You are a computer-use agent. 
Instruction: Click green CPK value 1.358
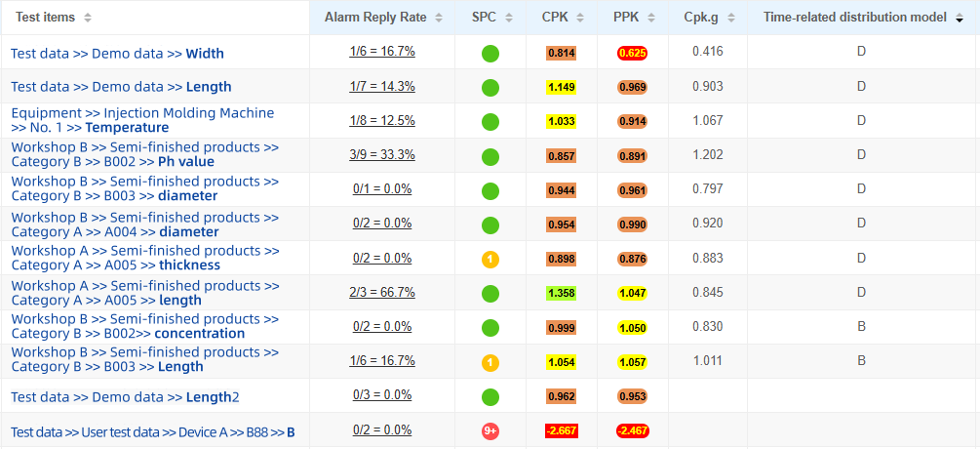[561, 293]
